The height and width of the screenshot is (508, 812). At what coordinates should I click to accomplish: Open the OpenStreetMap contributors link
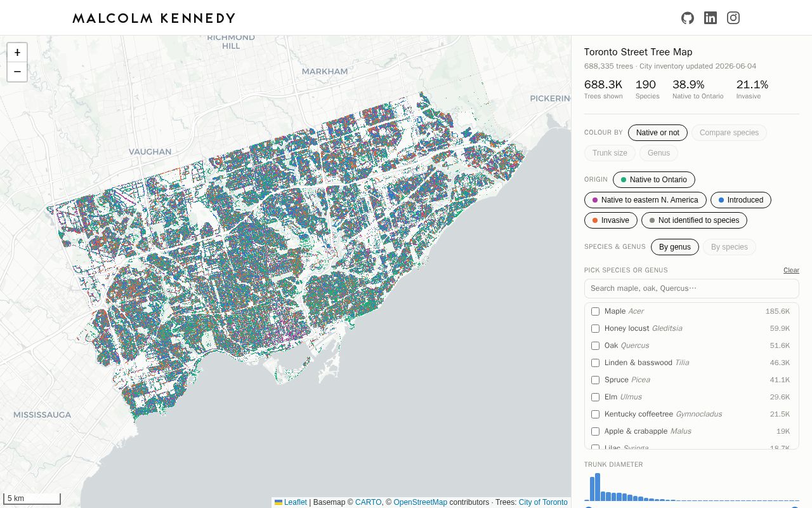[420, 502]
